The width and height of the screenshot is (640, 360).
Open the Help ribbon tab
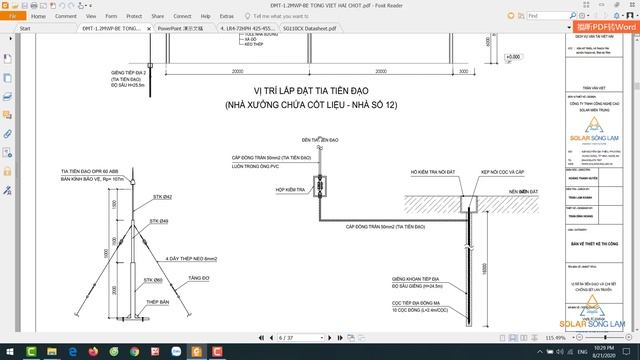pyautogui.click(x=205, y=16)
